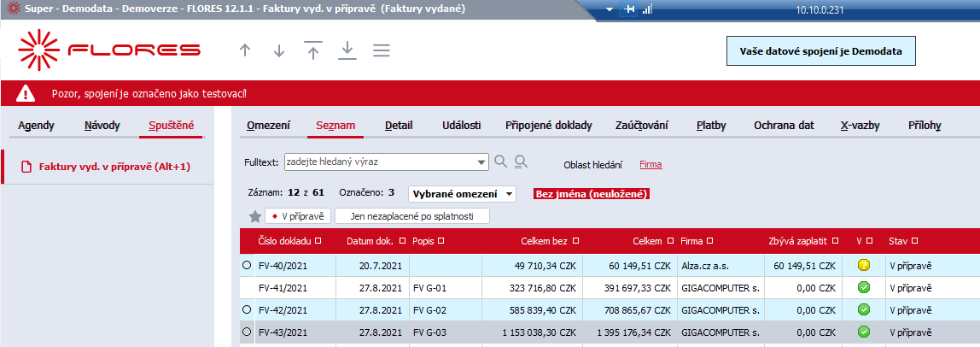
Task: Go to previous record with up arrow
Action: (x=245, y=50)
